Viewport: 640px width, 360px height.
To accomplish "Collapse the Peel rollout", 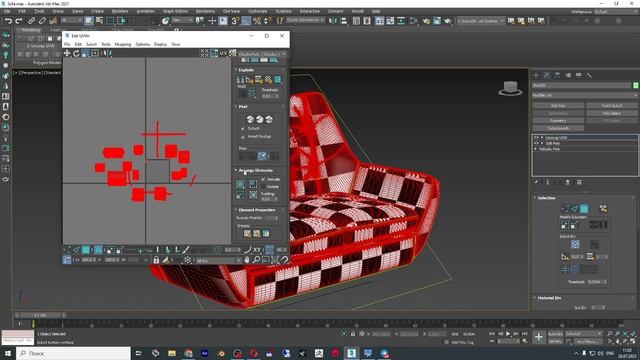I will click(x=242, y=107).
